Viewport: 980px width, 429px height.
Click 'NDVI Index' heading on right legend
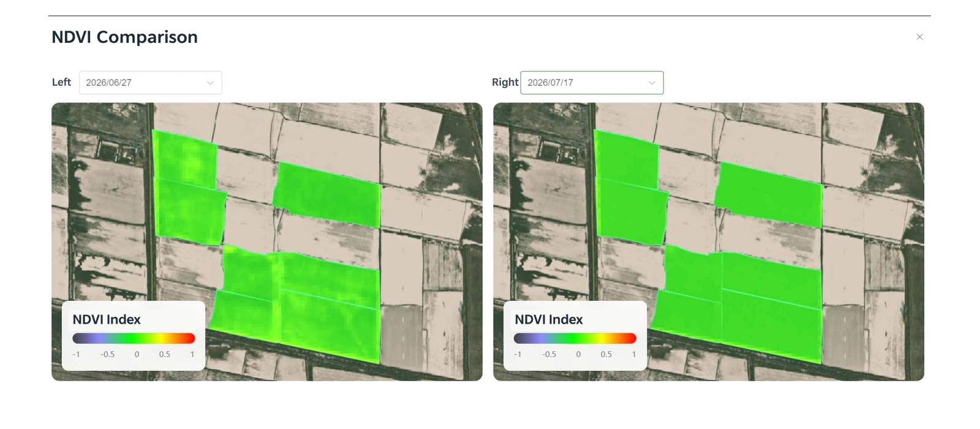click(x=549, y=319)
